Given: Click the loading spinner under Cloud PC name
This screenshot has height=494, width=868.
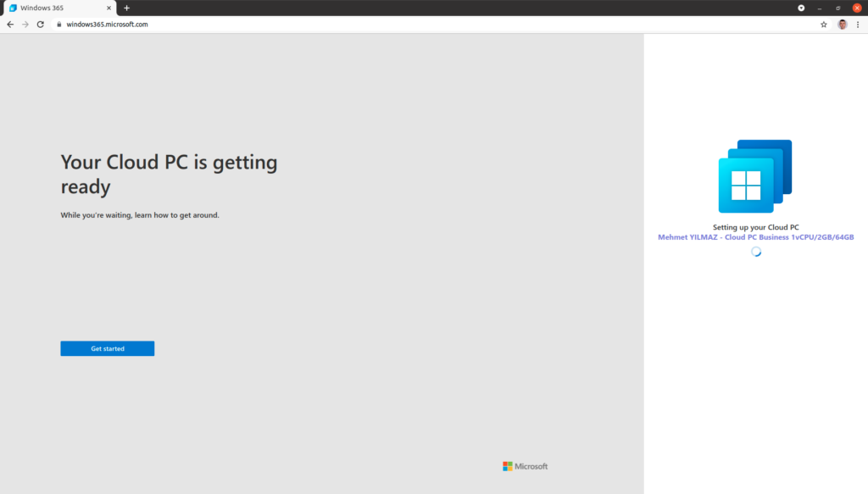Looking at the screenshot, I should 755,252.
